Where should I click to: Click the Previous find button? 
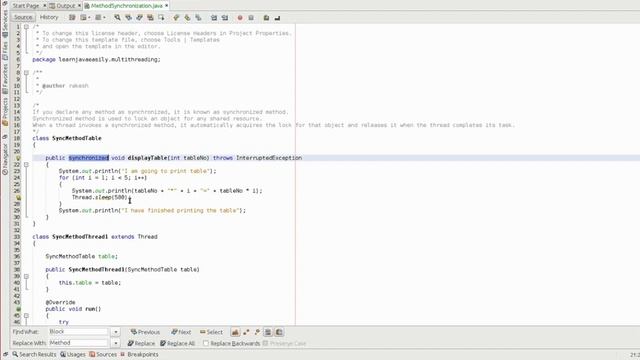point(145,332)
